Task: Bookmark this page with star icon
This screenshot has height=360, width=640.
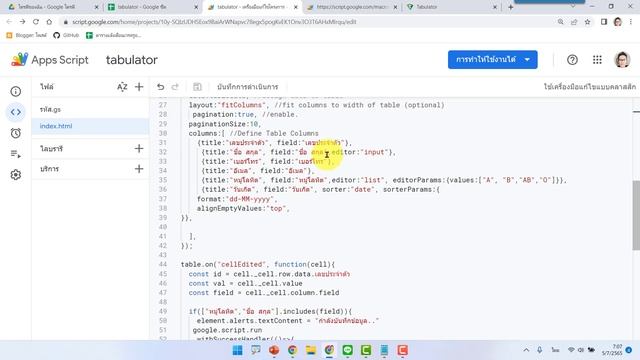Action: [587, 22]
